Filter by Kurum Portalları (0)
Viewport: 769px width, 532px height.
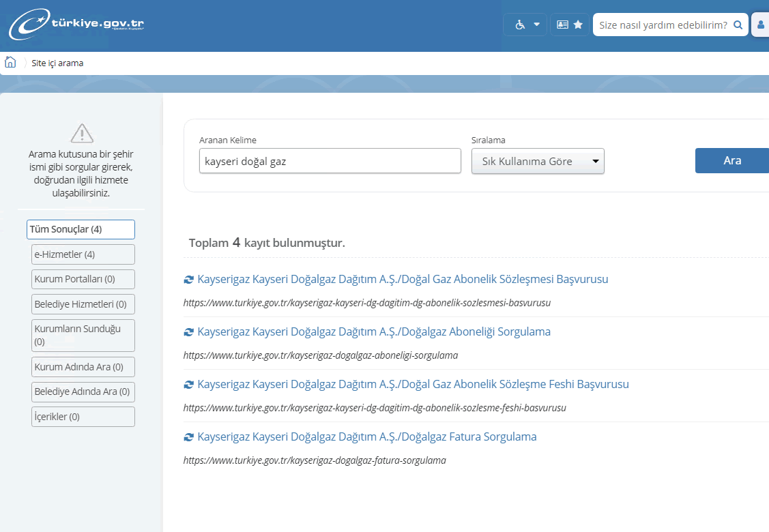click(83, 279)
